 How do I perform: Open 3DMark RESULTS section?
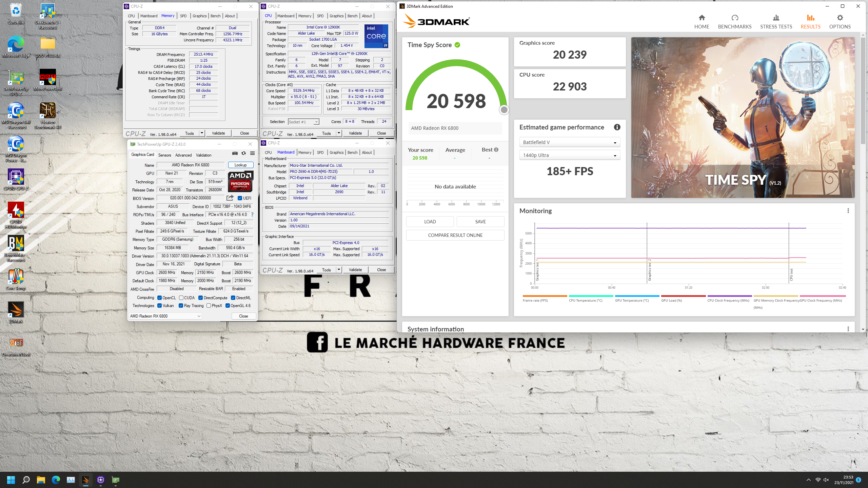pyautogui.click(x=810, y=22)
